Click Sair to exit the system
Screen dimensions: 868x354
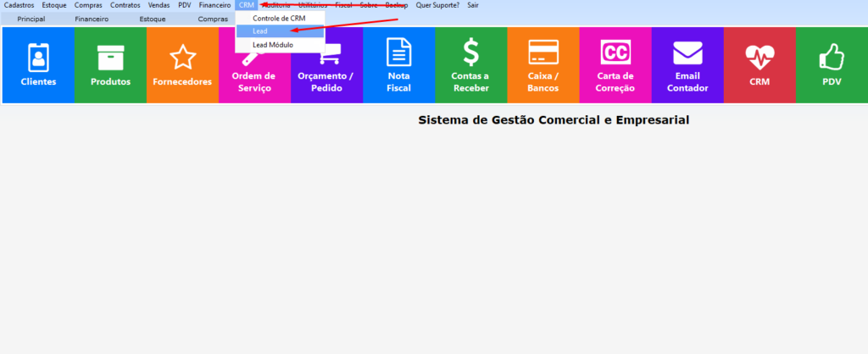(473, 5)
